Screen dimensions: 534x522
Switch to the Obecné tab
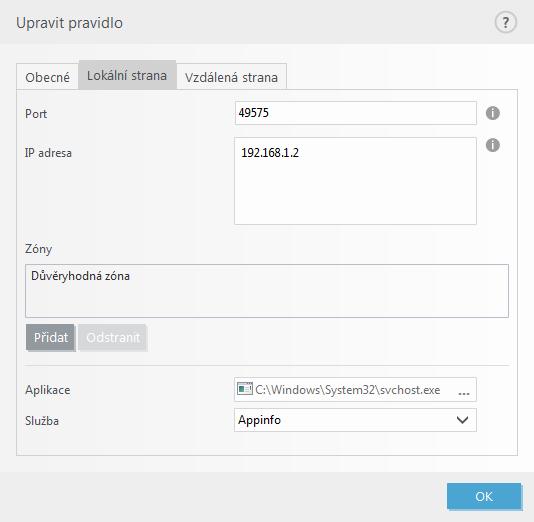(x=48, y=77)
